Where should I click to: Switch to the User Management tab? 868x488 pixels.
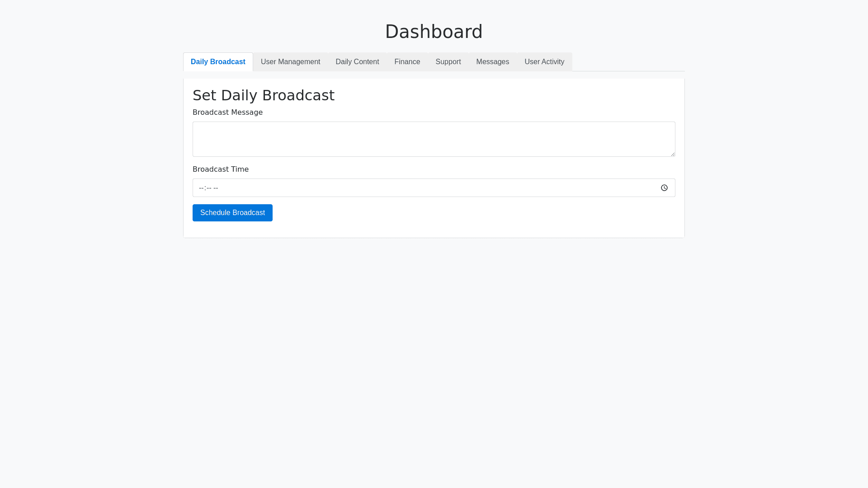(290, 62)
